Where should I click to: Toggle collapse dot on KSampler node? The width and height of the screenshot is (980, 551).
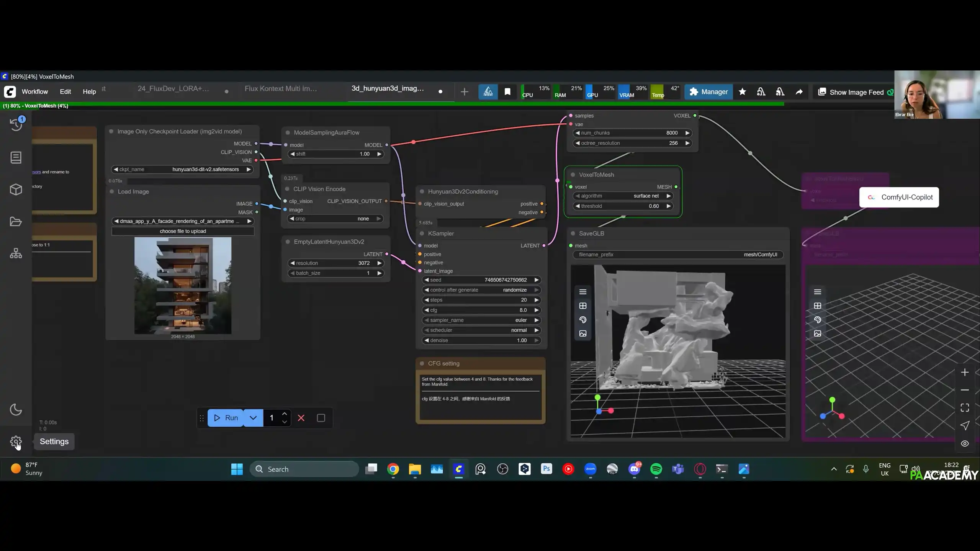(x=422, y=233)
